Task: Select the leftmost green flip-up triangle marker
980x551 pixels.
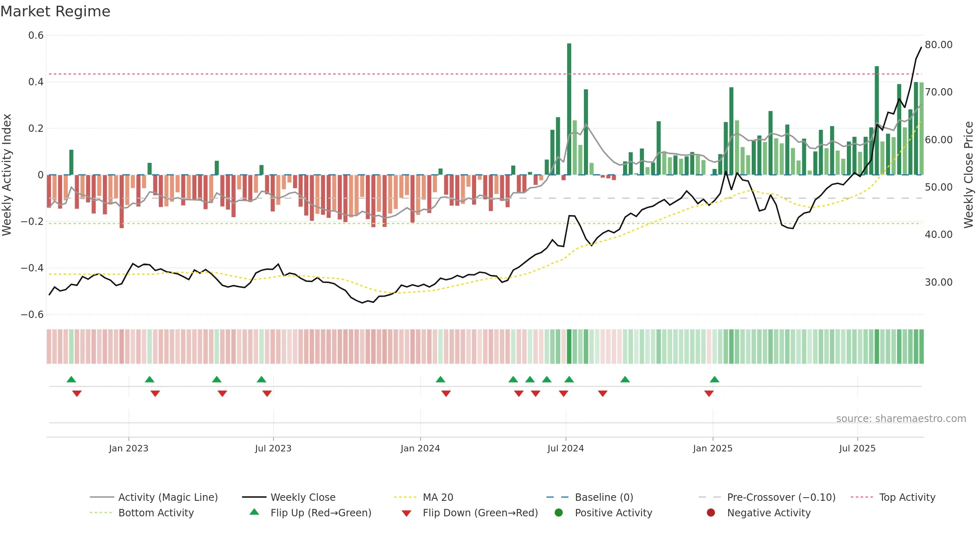Action: 71,380
